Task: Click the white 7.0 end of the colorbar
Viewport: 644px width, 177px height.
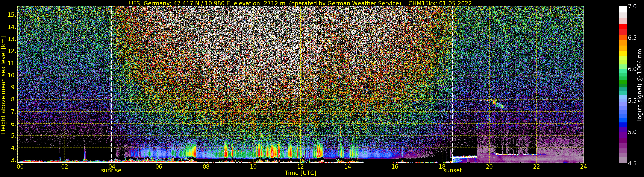Action: point(623,9)
